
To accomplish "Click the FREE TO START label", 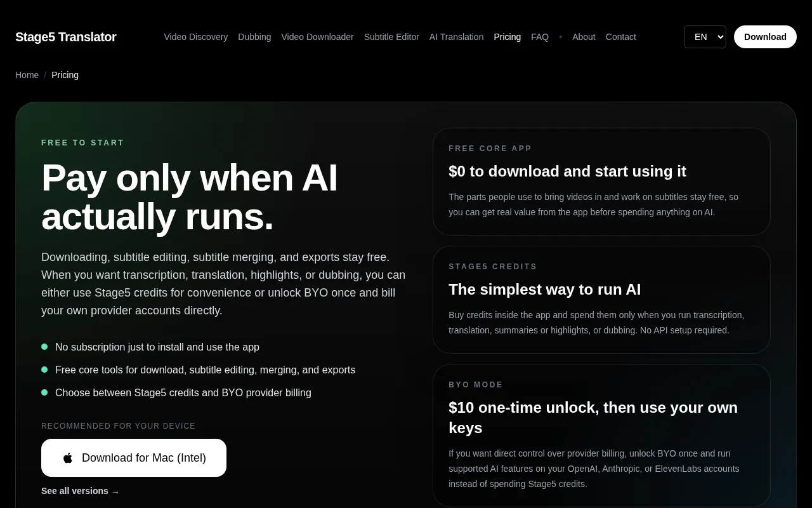I will point(82,143).
